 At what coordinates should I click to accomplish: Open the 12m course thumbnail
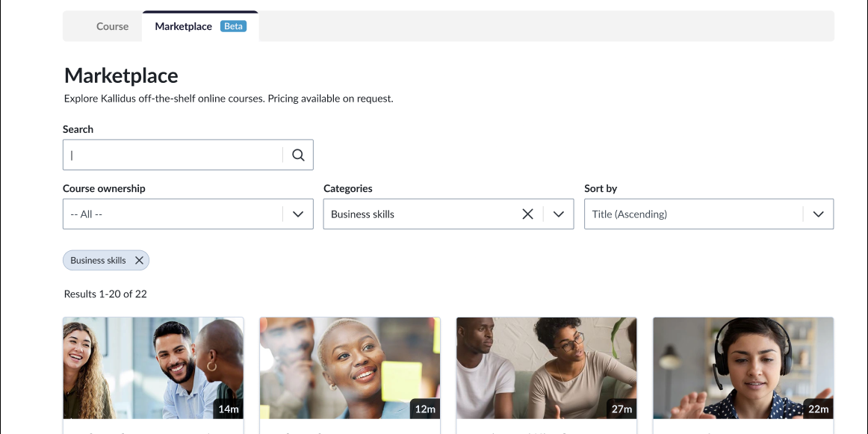pos(350,368)
